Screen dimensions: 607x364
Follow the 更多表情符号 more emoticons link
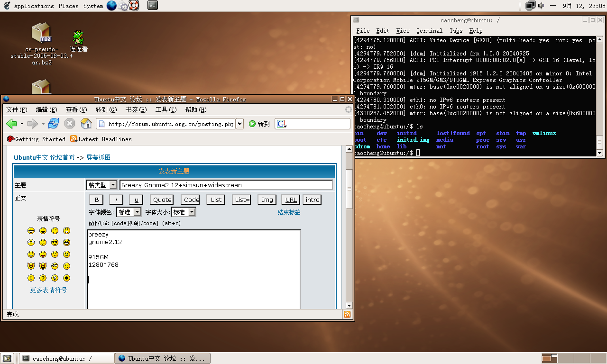(48, 290)
